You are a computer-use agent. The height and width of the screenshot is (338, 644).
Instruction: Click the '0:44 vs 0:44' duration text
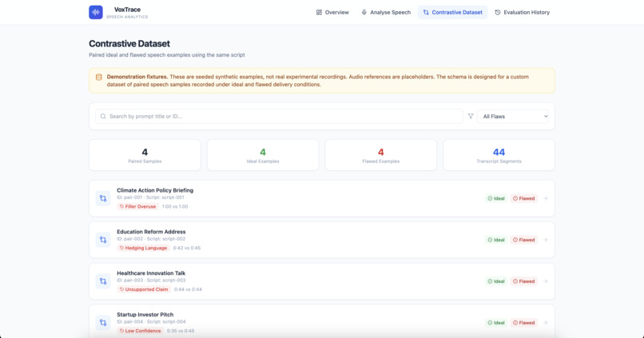(x=188, y=289)
